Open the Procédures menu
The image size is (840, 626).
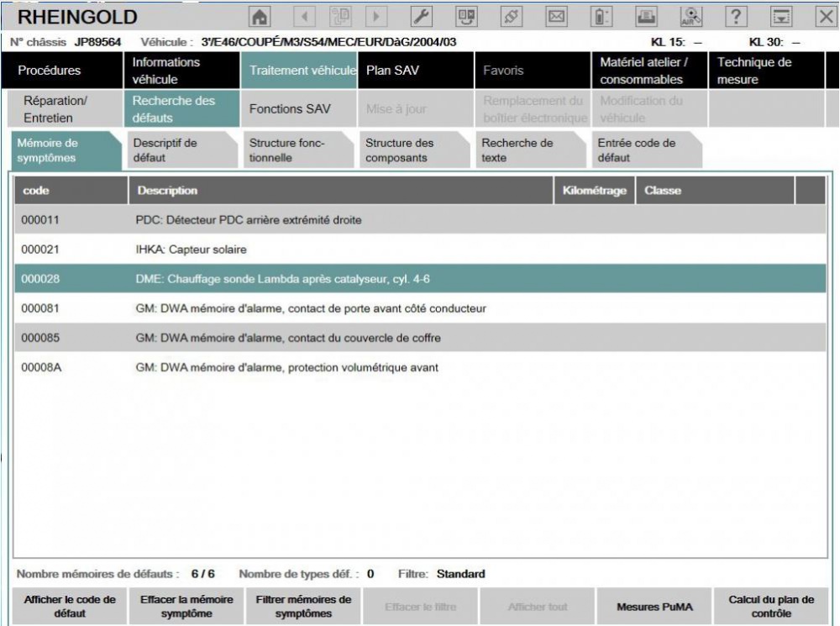tap(62, 71)
